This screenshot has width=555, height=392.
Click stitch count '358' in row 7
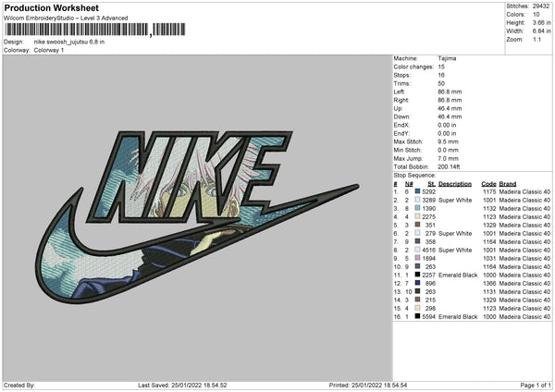430,241
